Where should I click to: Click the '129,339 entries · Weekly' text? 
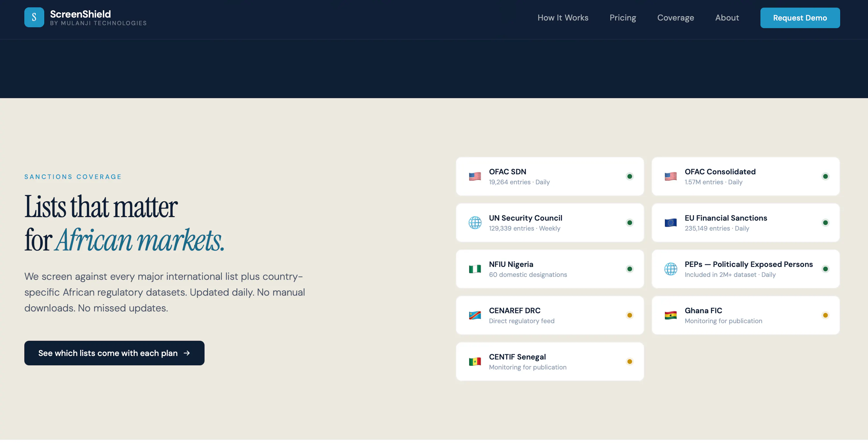[x=525, y=229]
